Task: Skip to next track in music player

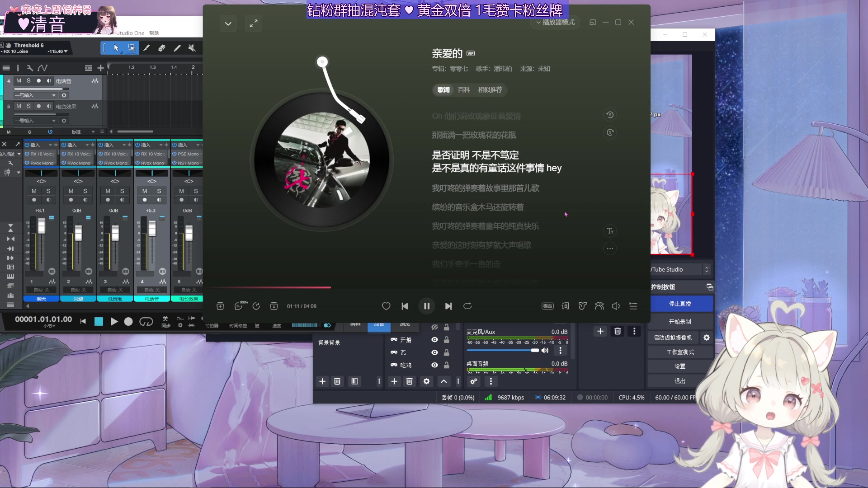Action: pos(448,306)
